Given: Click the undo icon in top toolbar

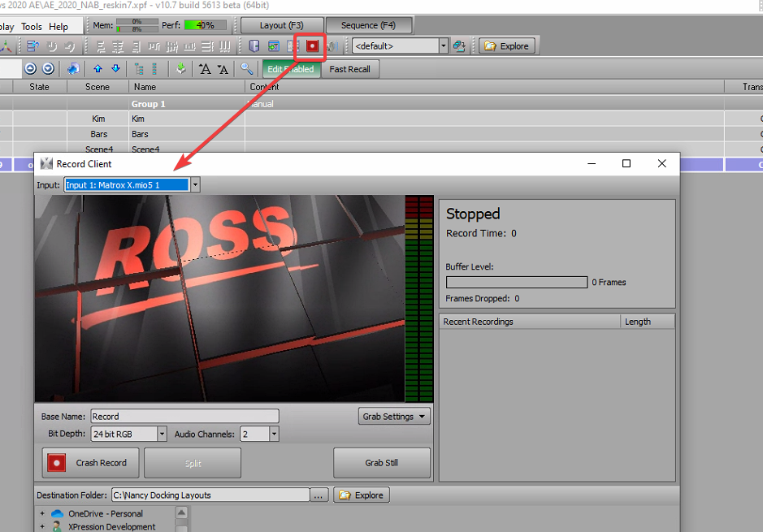Looking at the screenshot, I should click(x=51, y=46).
